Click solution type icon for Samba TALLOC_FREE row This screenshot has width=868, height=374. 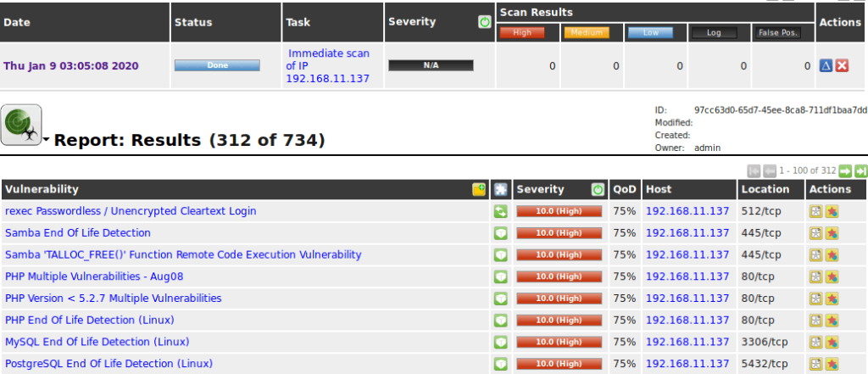(501, 255)
